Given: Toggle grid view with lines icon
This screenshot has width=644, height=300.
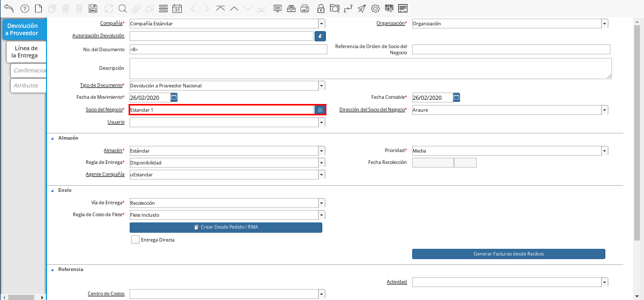Looking at the screenshot, I should click(x=163, y=8).
